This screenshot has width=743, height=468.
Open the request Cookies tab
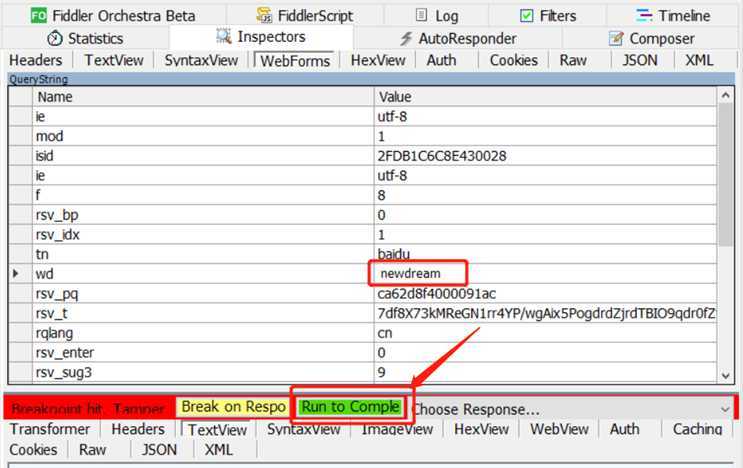pyautogui.click(x=514, y=60)
